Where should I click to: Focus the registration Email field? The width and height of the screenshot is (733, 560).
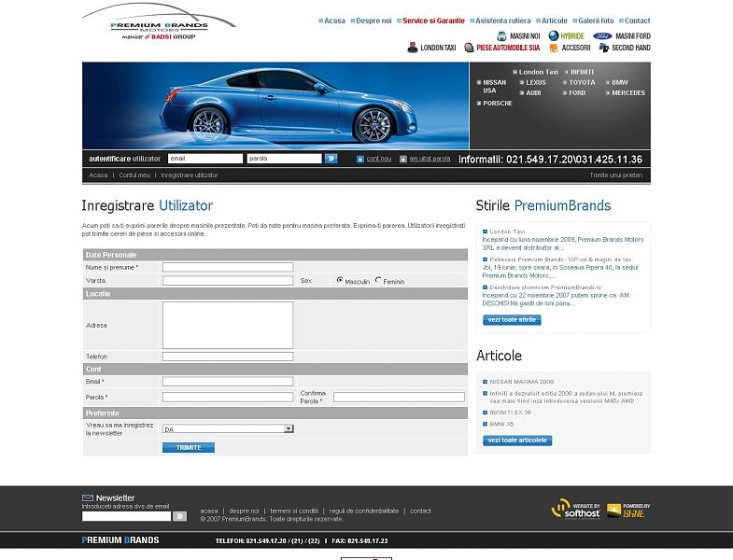click(x=228, y=382)
